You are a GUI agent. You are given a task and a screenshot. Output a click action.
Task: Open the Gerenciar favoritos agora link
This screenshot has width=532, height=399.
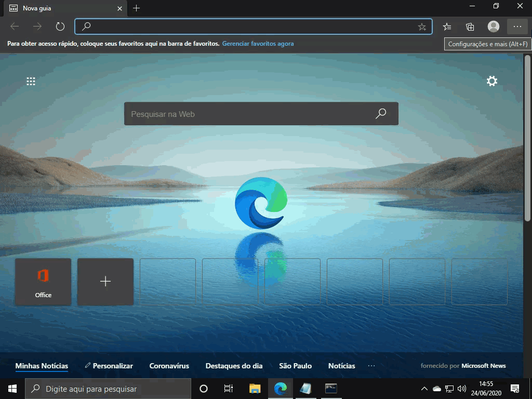258,44
